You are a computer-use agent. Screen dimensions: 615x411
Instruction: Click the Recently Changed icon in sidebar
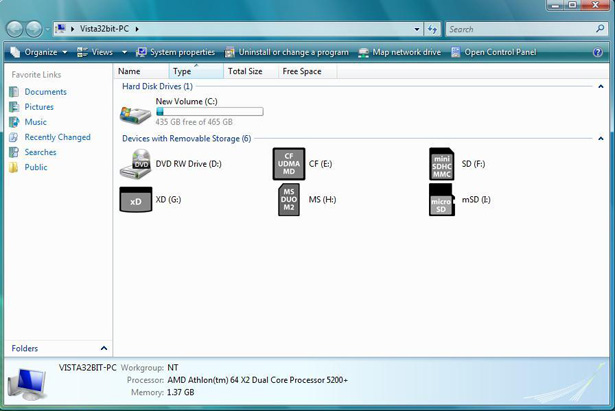tap(14, 137)
